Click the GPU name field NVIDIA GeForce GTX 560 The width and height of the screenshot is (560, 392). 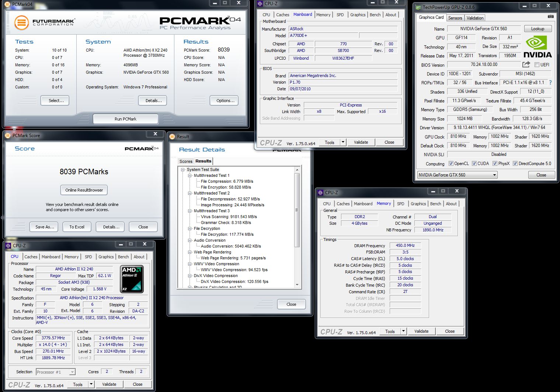coord(484,29)
